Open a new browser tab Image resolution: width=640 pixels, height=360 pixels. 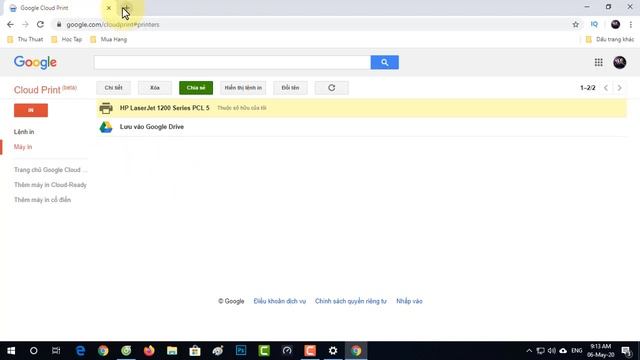[x=126, y=8]
